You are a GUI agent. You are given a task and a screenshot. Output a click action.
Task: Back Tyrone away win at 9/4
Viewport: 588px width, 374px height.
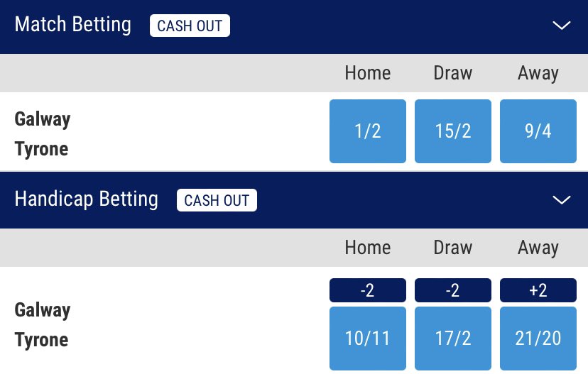(538, 131)
